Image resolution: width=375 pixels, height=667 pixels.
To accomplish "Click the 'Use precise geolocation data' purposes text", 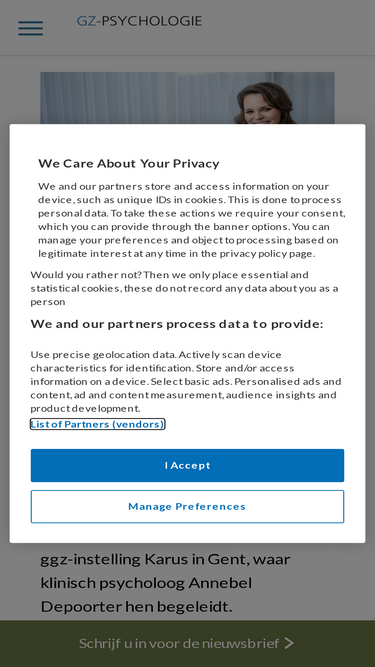I will click(186, 381).
